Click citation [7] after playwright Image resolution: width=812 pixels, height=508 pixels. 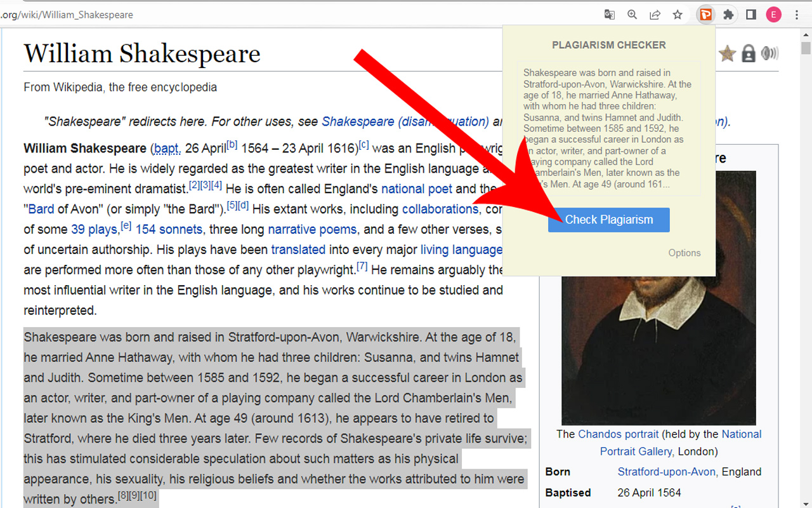tap(362, 266)
